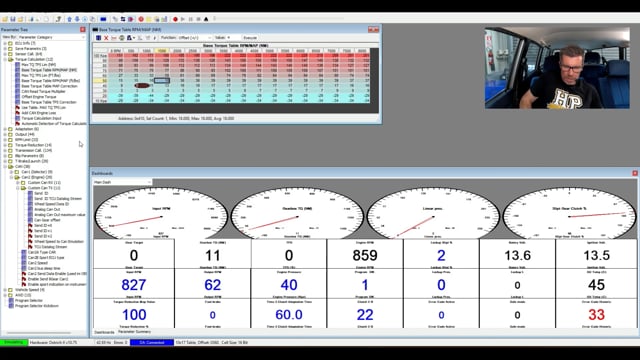Select Add CAN Engine Loss flag parameter
The image size is (640, 360).
pos(39,113)
